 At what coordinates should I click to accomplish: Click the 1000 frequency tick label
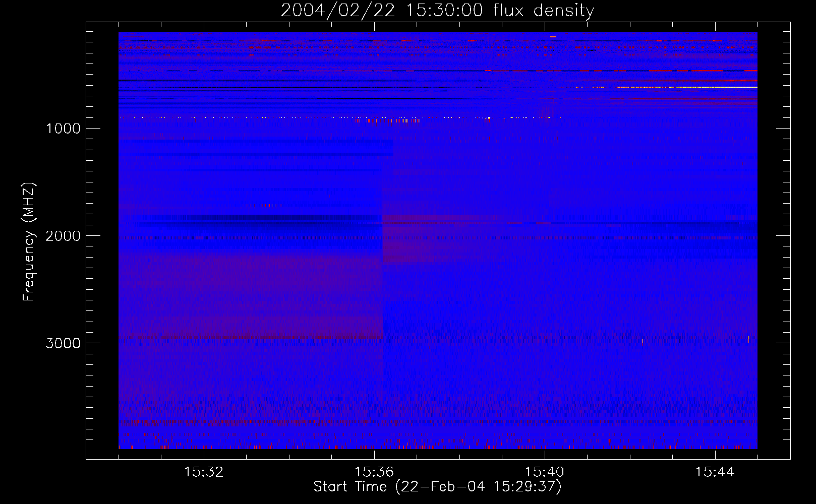pyautogui.click(x=63, y=129)
